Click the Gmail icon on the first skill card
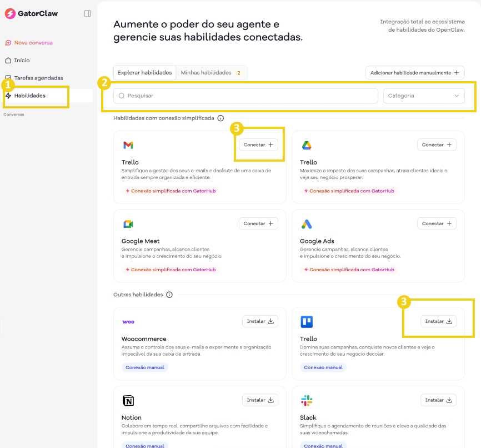This screenshot has width=481, height=448. [x=128, y=145]
